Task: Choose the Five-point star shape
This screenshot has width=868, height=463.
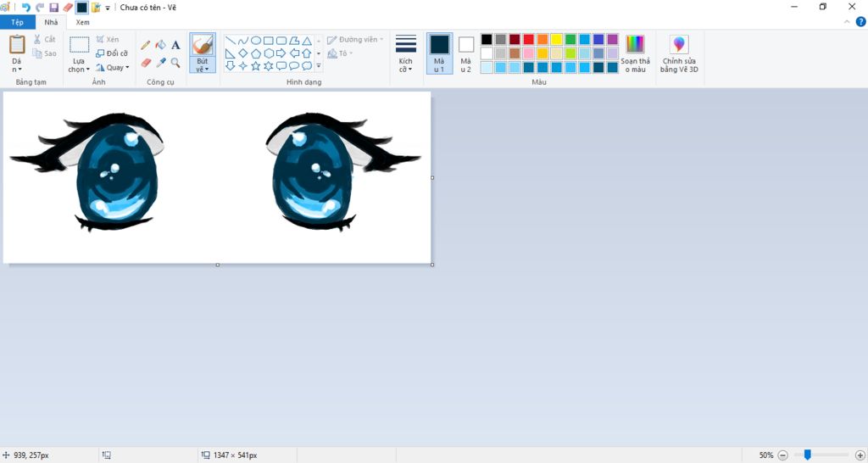Action: 256,66
